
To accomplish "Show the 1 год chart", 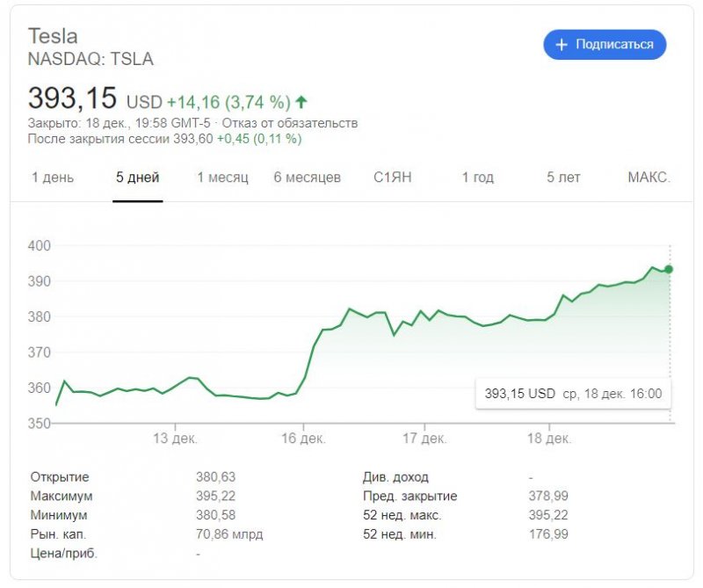I will (478, 178).
